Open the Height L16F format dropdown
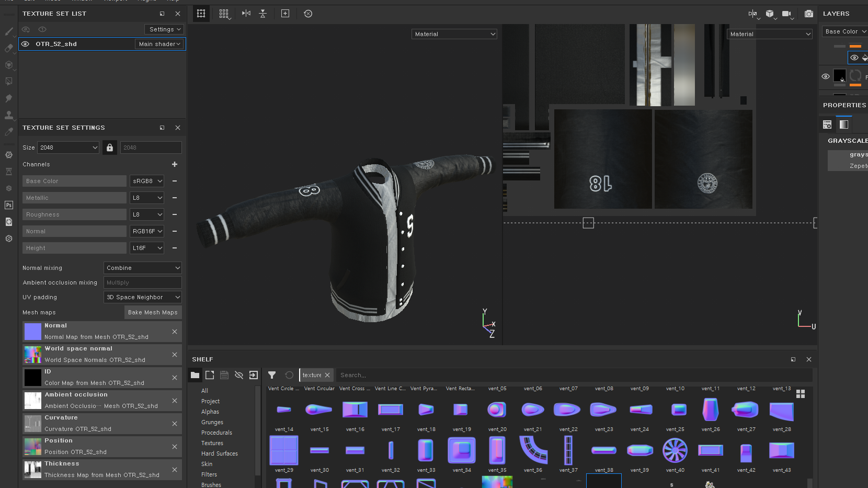This screenshot has width=868, height=488. pos(147,248)
